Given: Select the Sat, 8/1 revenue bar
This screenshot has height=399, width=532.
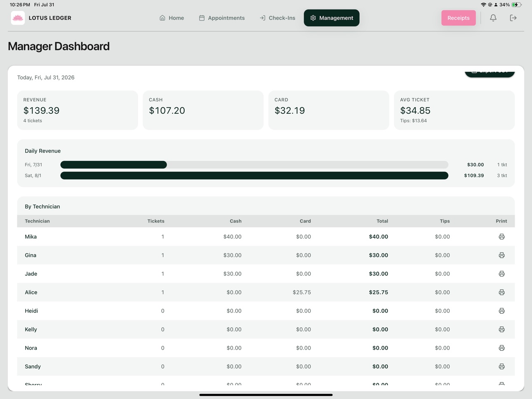Looking at the screenshot, I should click(254, 176).
